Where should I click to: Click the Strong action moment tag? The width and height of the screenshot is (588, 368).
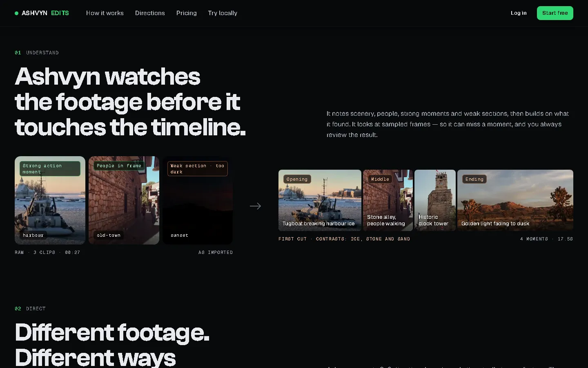50,168
